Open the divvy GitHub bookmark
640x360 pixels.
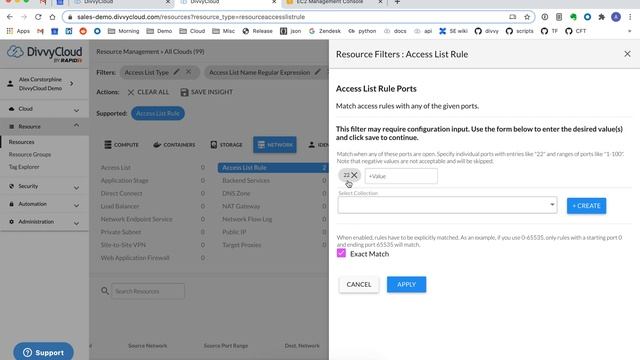pos(487,31)
